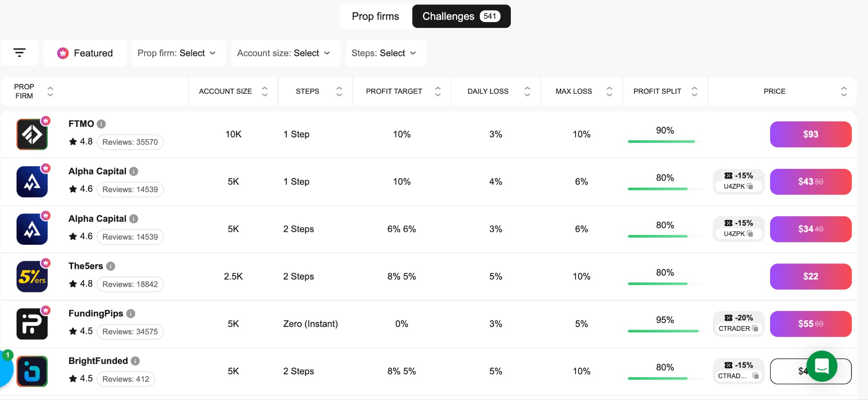Screen dimensions: 868x400
Task: Click the Zero (Instant) steps cell
Action: [311, 324]
